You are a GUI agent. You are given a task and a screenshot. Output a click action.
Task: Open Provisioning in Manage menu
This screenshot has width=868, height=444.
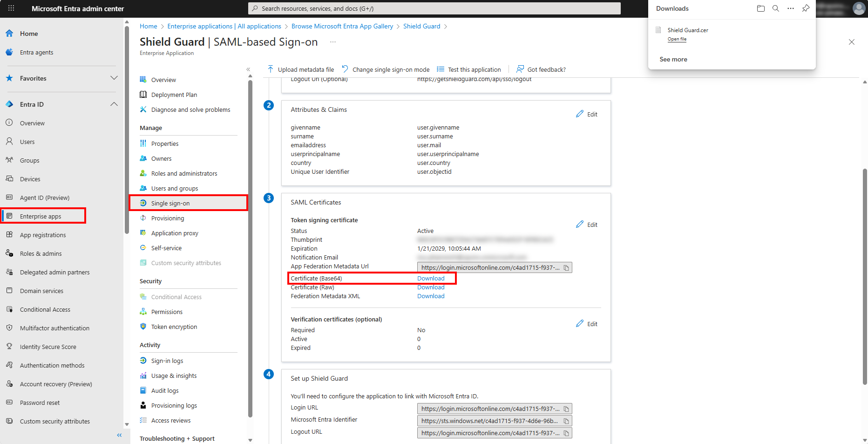pos(168,219)
